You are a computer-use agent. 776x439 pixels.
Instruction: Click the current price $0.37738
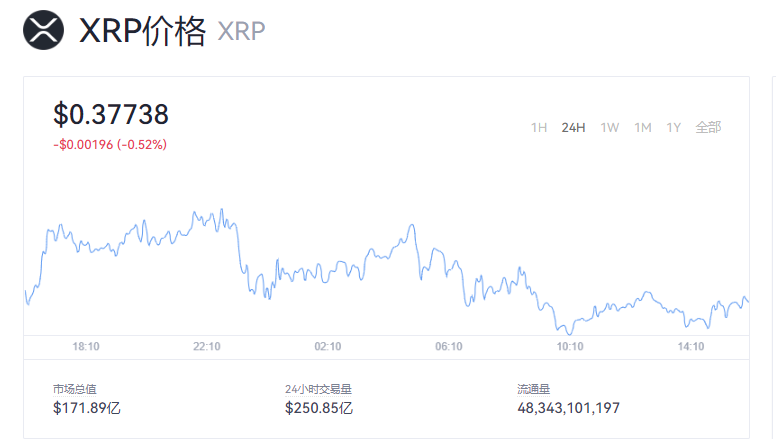click(111, 114)
